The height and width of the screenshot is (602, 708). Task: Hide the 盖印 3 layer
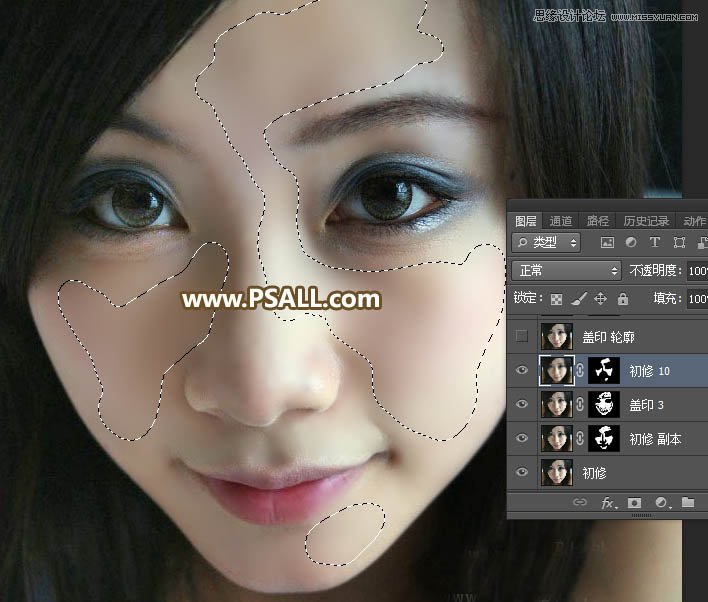coord(522,404)
